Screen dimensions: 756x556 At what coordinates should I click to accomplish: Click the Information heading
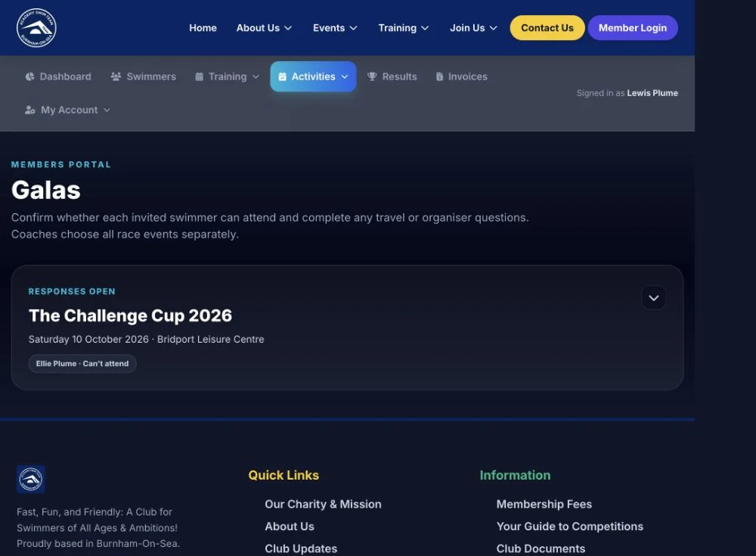coord(515,475)
